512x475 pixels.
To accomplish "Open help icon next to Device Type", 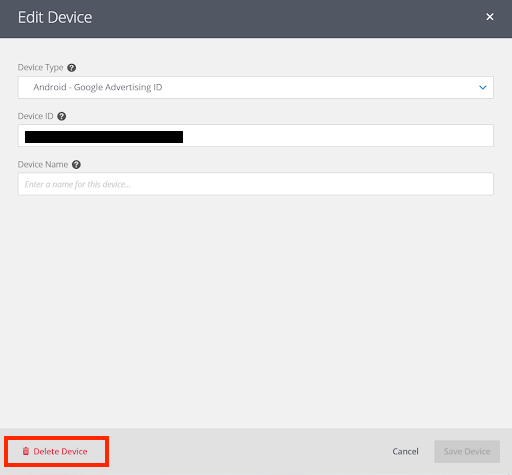I will (x=72, y=68).
